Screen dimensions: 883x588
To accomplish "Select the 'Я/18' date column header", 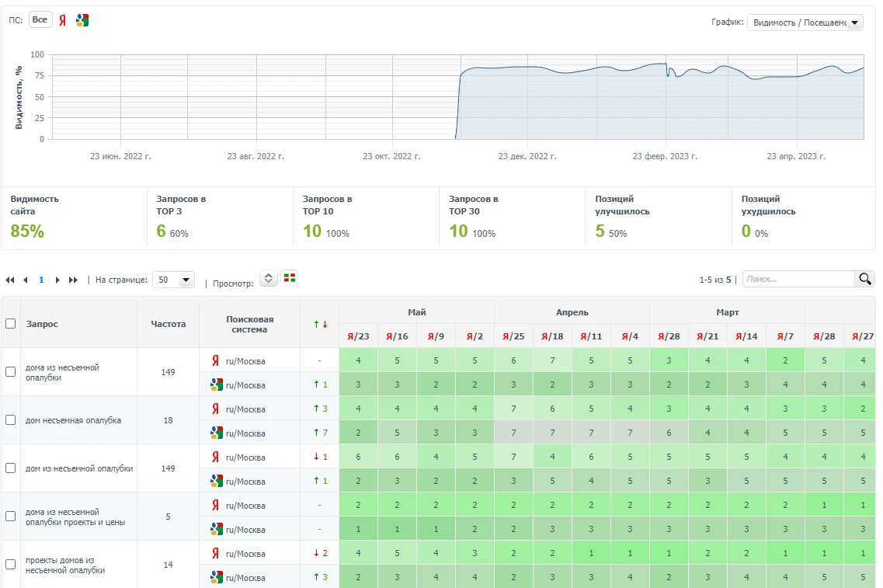I will tap(552, 336).
